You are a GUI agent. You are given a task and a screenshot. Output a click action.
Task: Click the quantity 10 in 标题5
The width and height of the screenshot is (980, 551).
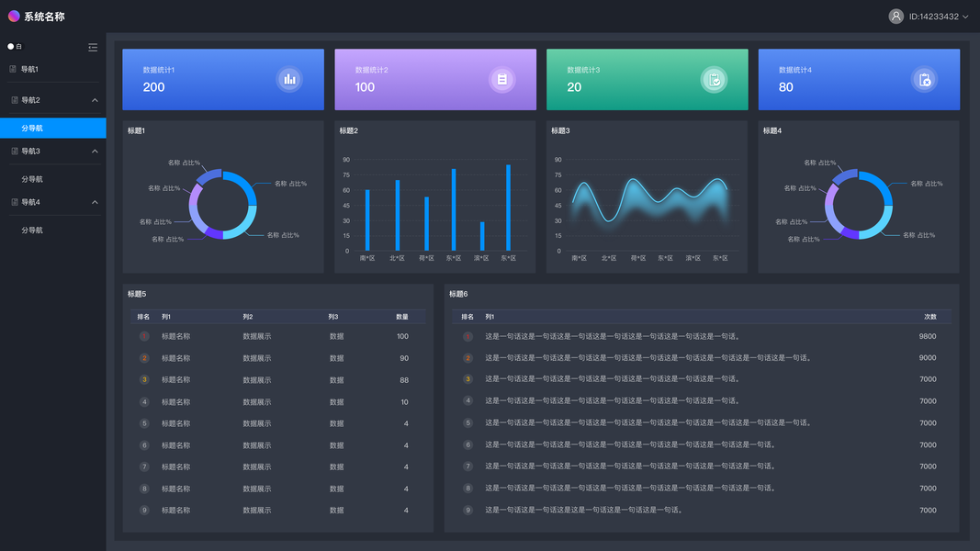tap(404, 402)
